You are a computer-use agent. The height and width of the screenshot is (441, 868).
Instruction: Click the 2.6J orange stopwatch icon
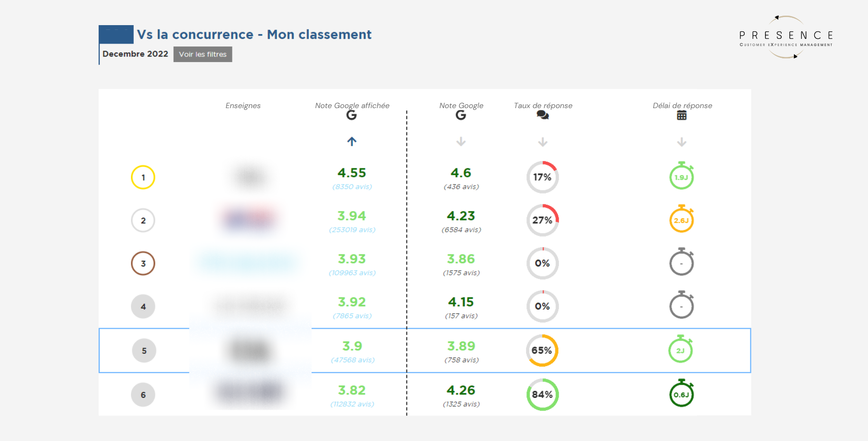(682, 219)
